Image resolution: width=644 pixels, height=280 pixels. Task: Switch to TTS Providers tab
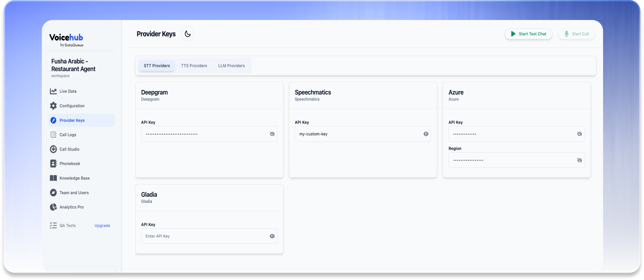click(x=194, y=66)
